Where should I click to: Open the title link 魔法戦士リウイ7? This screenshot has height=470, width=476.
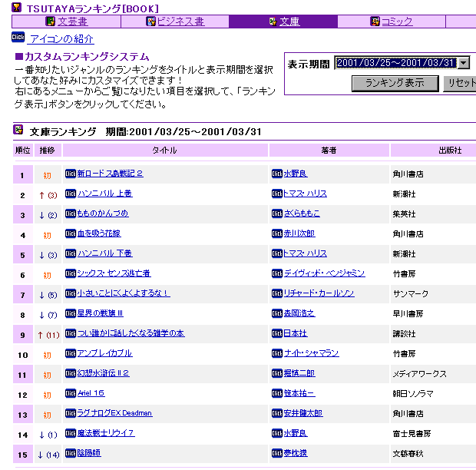106,433
